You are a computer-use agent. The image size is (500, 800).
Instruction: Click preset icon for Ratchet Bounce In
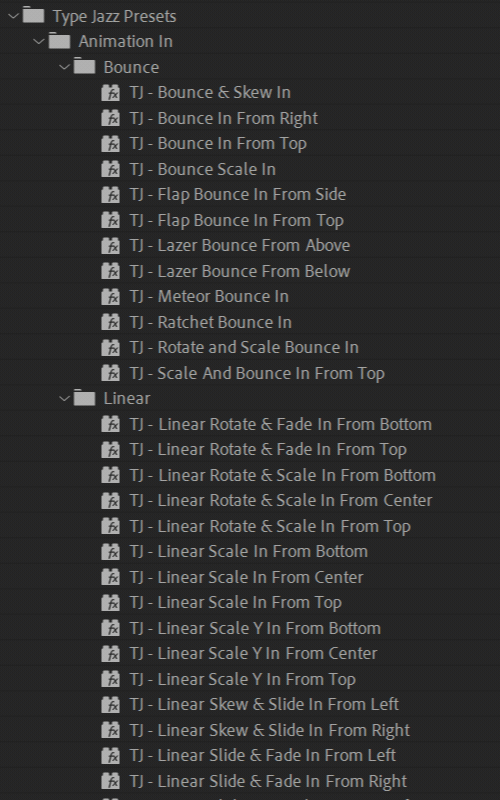tap(111, 322)
